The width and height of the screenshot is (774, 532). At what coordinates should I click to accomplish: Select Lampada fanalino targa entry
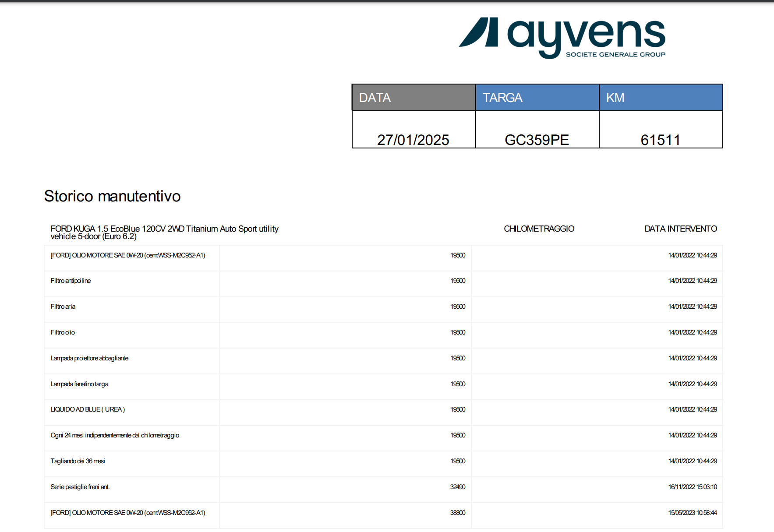coord(79,384)
